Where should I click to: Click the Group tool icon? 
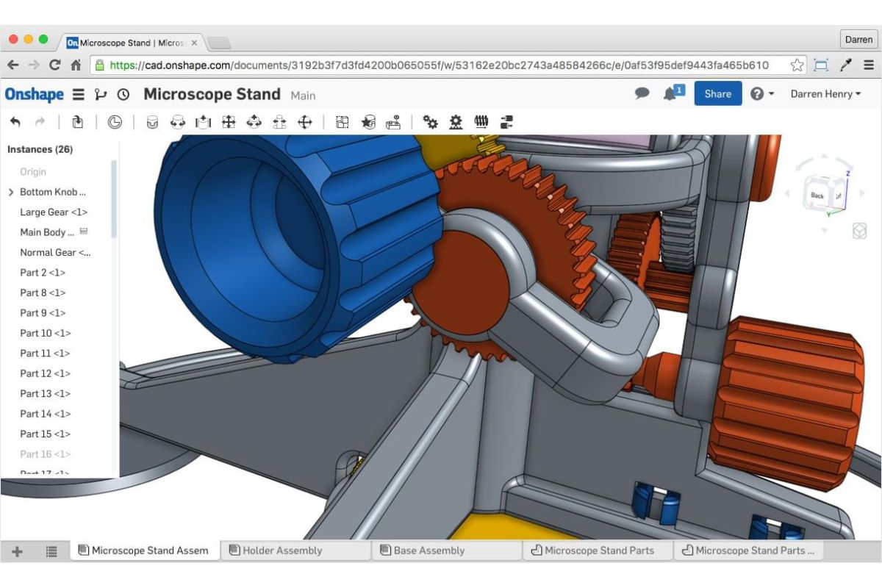[x=343, y=122]
